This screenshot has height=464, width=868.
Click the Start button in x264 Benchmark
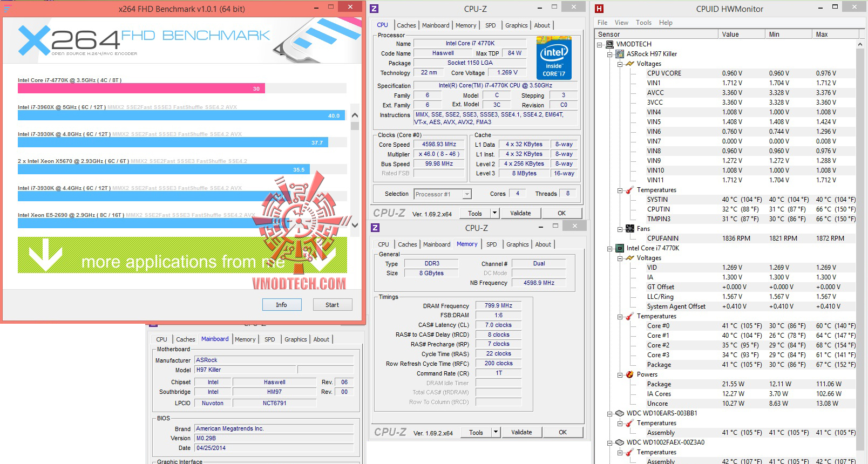333,305
